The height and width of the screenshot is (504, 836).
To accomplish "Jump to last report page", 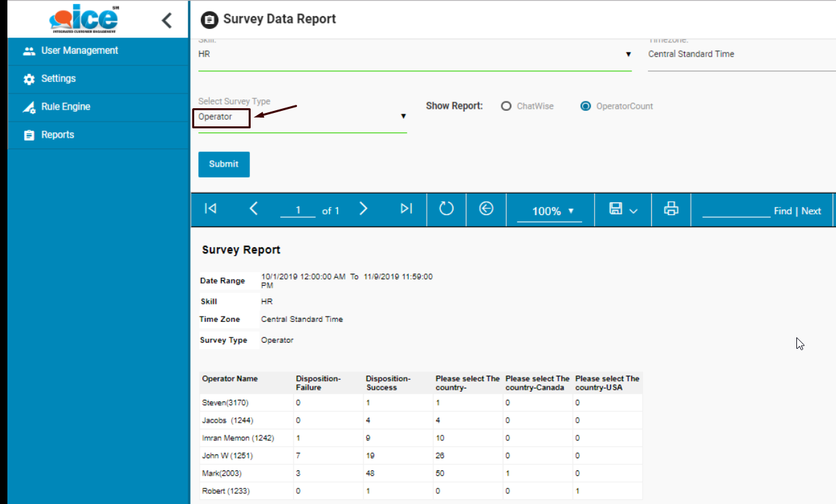I will click(x=406, y=209).
